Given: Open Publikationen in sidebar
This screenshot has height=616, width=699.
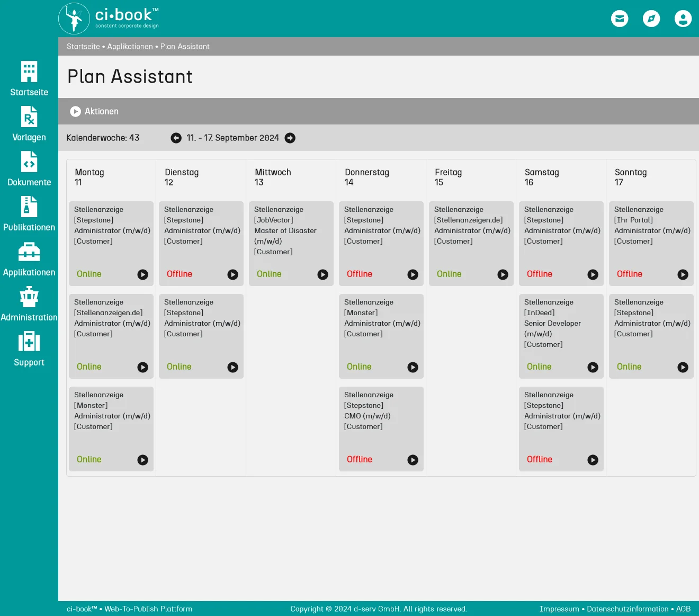Looking at the screenshot, I should [29, 213].
